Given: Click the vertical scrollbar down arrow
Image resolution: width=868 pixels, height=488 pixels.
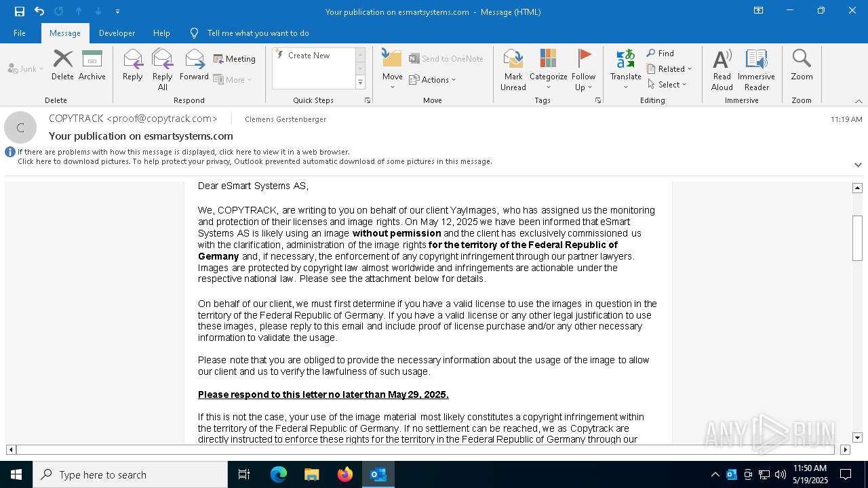Looking at the screenshot, I should [857, 438].
